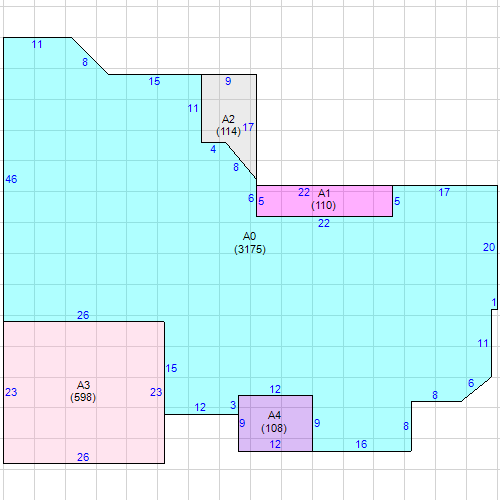The width and height of the screenshot is (500, 500).
Task: Click the 16 wall dimension
Action: point(361,444)
